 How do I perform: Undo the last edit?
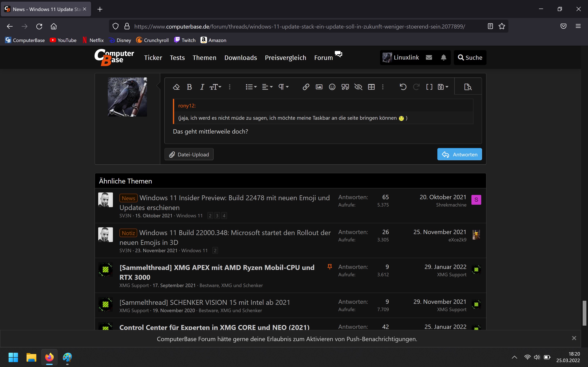pos(403,87)
